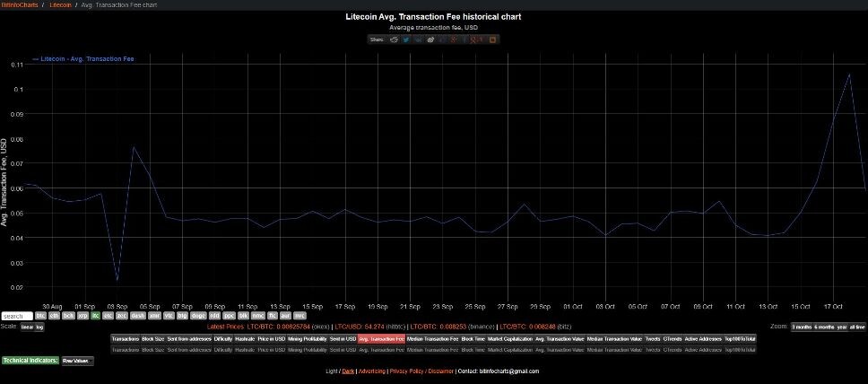Select the btc coin tag
868x384 pixels.
point(40,316)
